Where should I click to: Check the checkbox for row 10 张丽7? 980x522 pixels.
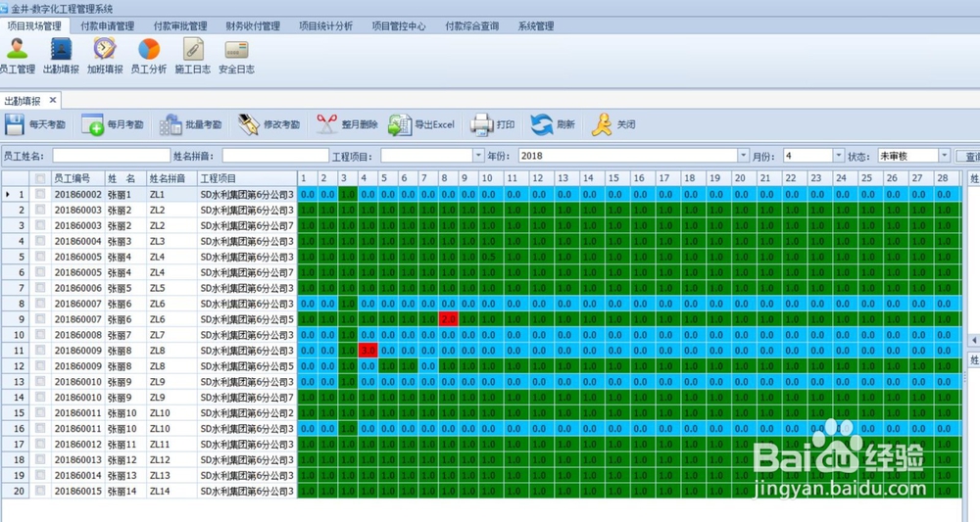coord(40,335)
